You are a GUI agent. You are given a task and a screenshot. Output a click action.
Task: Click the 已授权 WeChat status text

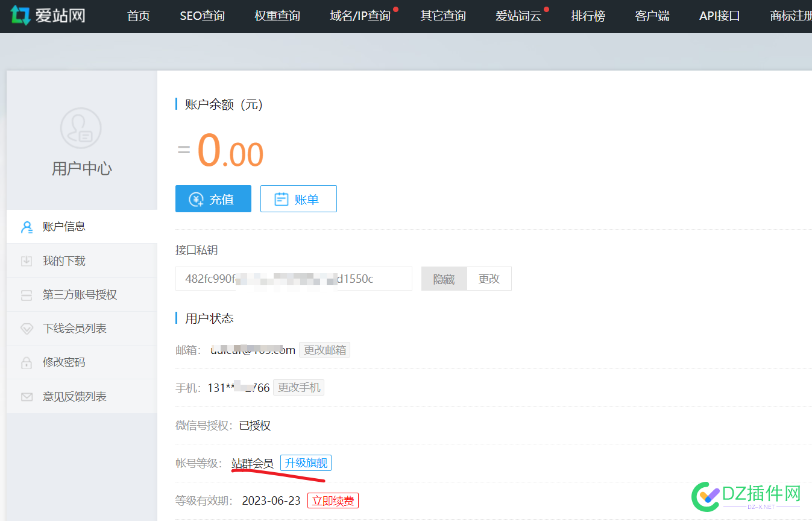point(255,426)
